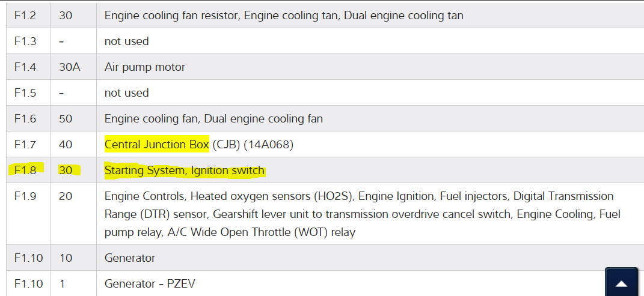Screen dimensions: 644x296
Task: Click the highlighted 'Central Junction Box' text
Action: pyautogui.click(x=157, y=145)
